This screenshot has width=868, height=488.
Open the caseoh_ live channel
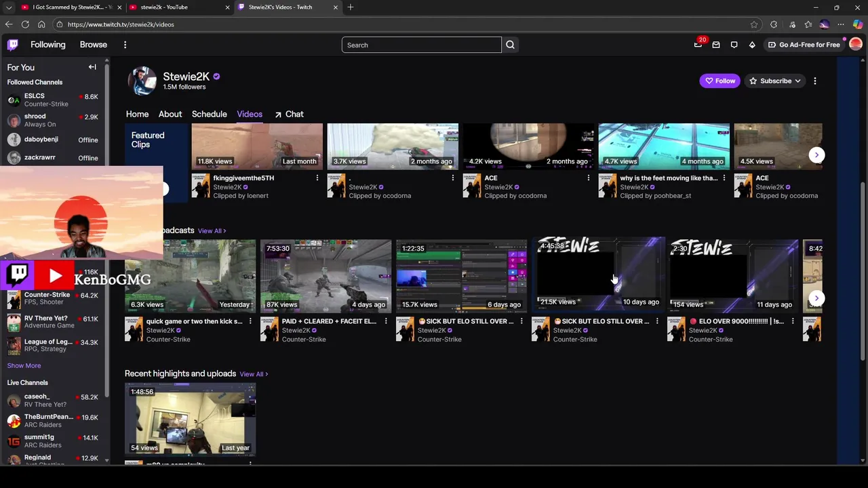coord(53,401)
